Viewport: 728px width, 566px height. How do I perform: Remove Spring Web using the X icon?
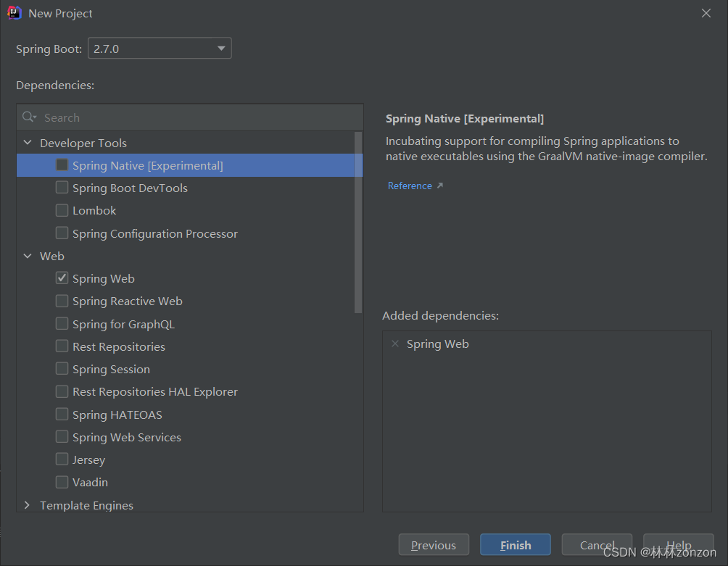395,344
